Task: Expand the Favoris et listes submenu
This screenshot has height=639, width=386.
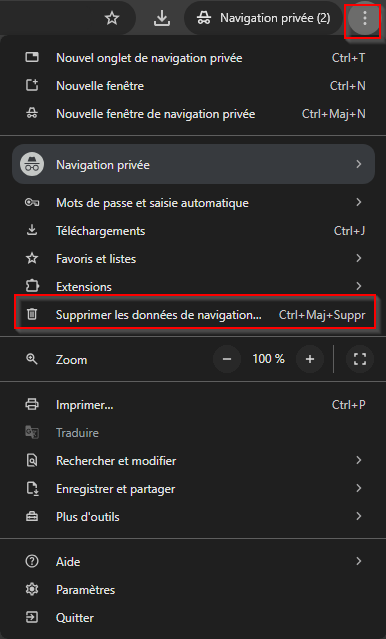Action: (193, 259)
